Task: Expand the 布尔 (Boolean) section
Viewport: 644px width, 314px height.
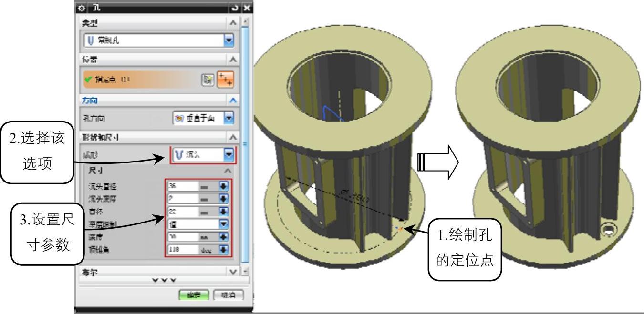Action: (x=232, y=271)
